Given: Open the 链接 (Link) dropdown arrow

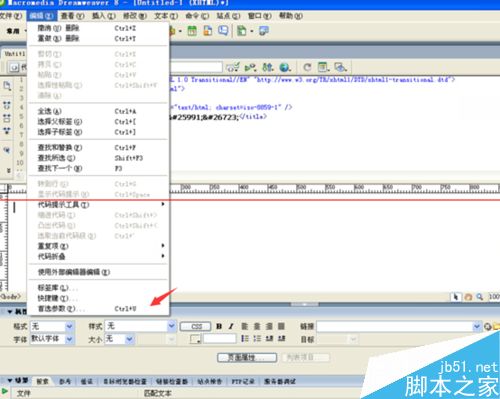Looking at the screenshot, I should click(x=477, y=327).
